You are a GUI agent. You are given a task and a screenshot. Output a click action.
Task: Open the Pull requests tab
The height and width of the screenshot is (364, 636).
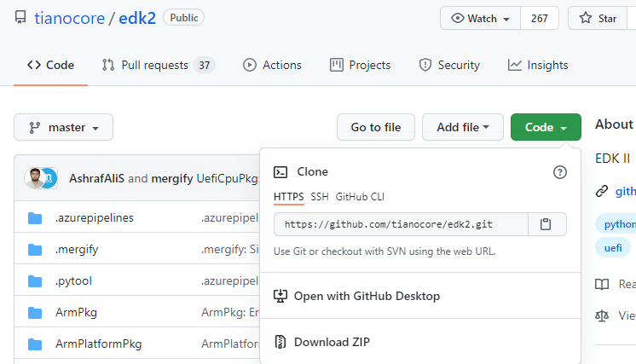coord(159,66)
